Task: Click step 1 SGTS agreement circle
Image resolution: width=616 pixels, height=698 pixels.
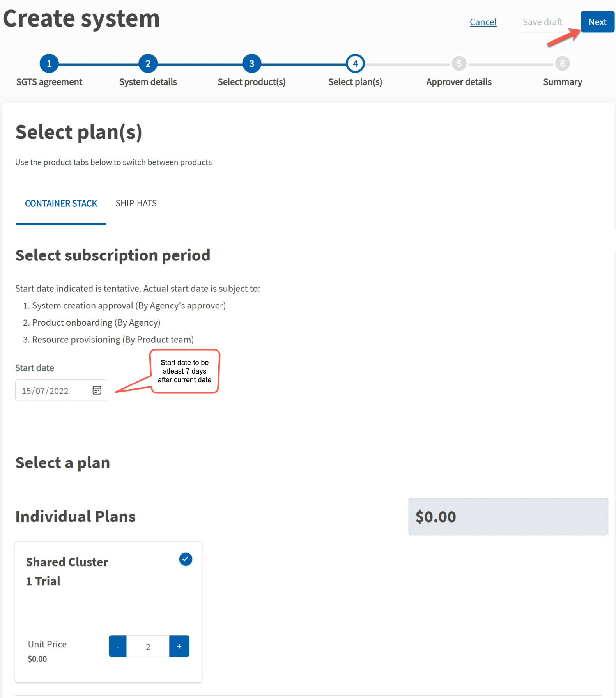Action: 49,63
